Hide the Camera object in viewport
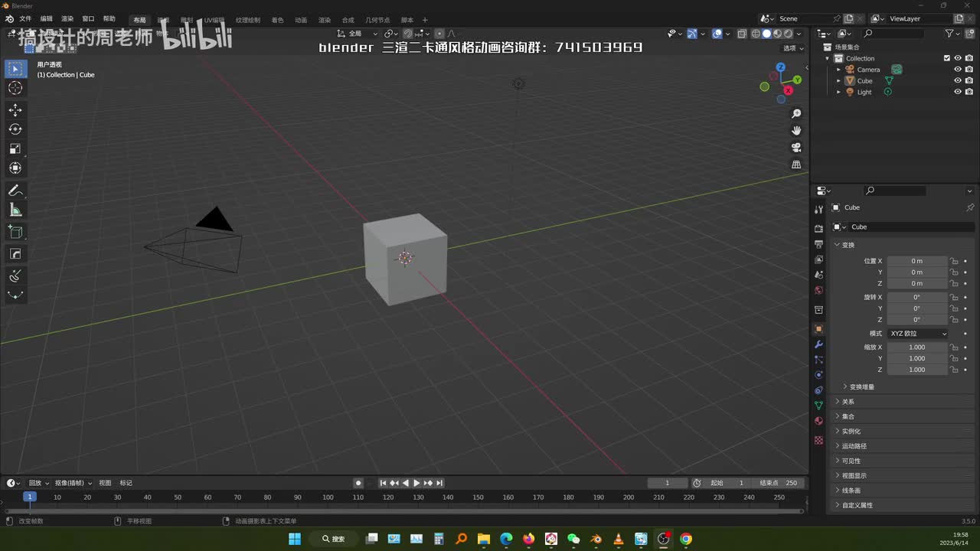Viewport: 980px width, 551px height. click(x=957, y=70)
